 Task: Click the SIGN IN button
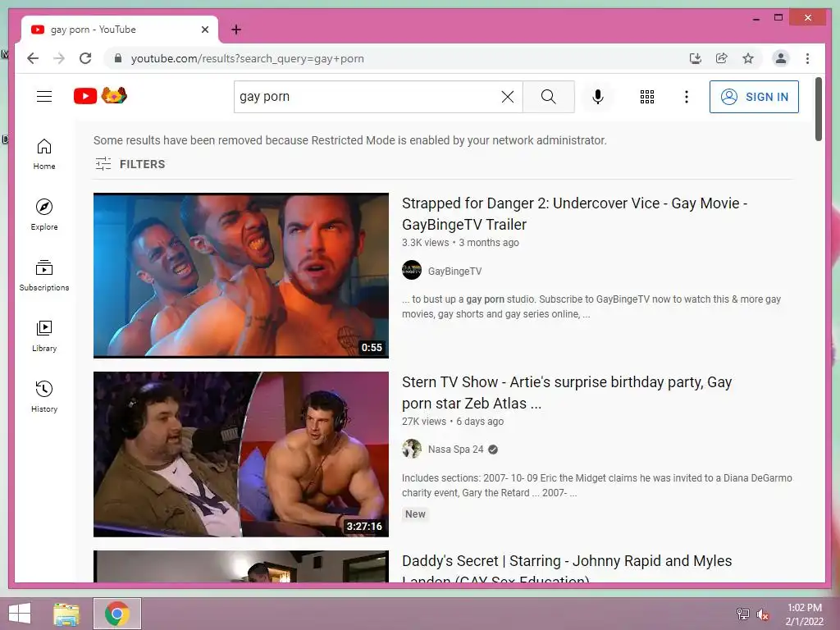tap(754, 97)
